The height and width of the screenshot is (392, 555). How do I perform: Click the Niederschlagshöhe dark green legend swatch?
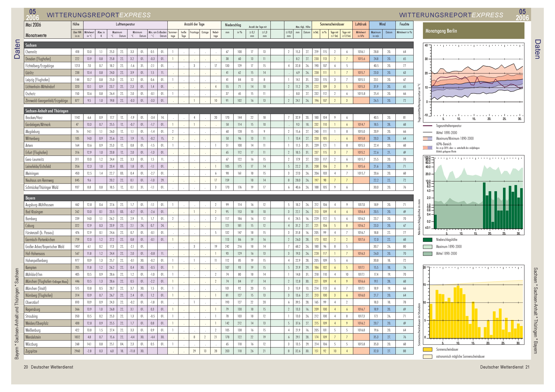(427, 240)
